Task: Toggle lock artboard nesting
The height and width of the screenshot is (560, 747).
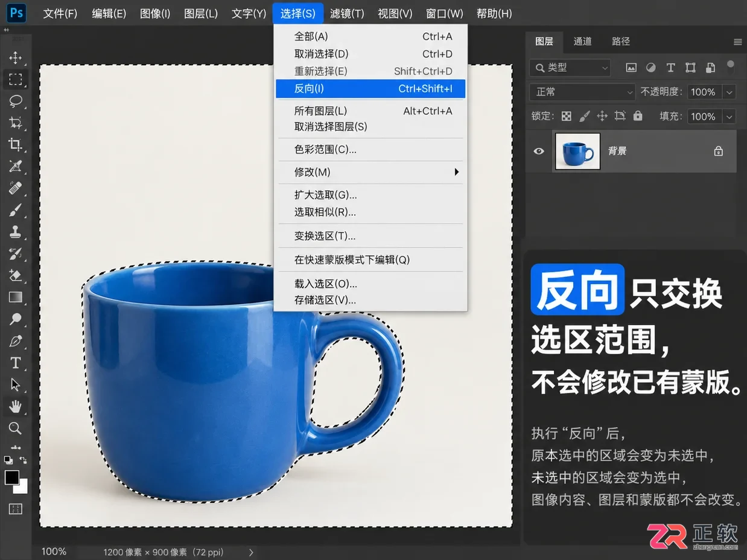Action: [x=620, y=116]
